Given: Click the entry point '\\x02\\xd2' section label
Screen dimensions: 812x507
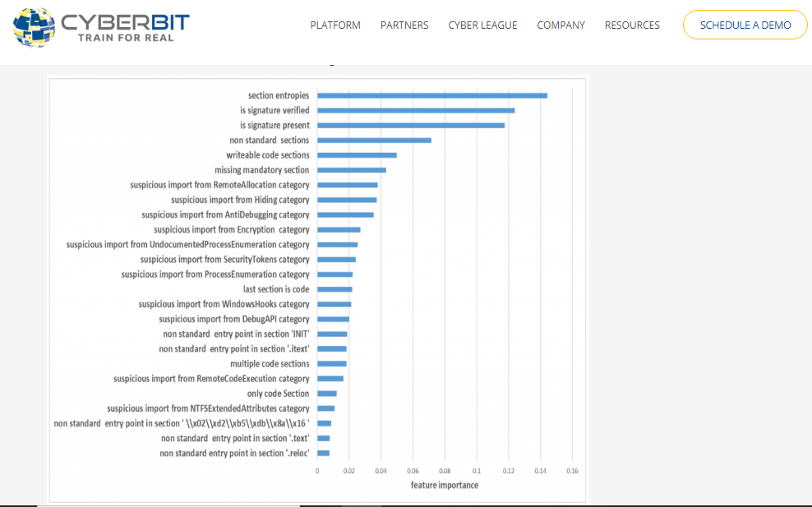Looking at the screenshot, I should click(x=182, y=424).
